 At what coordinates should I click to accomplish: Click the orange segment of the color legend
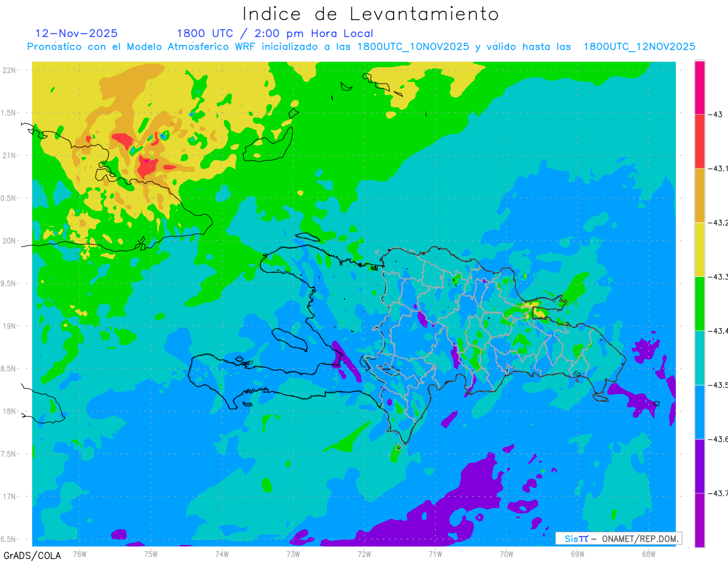(699, 195)
